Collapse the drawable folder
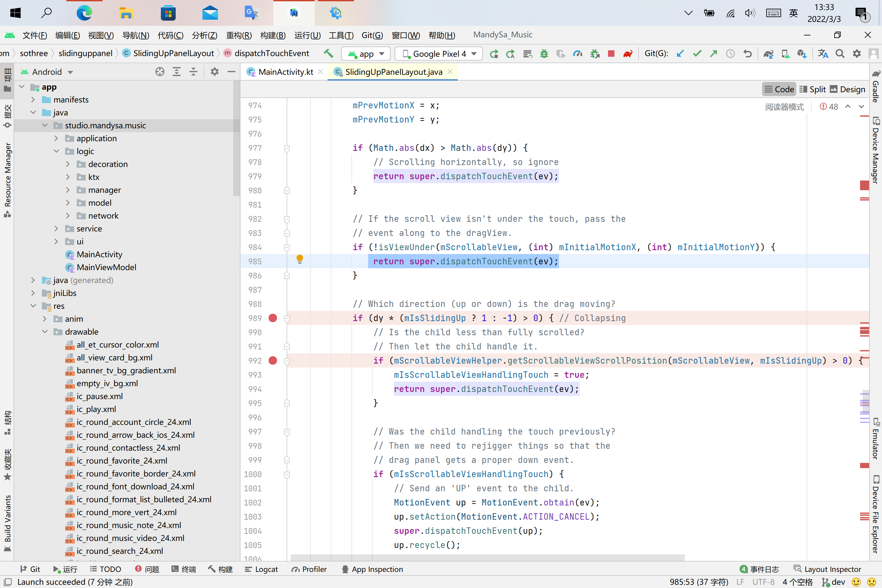 pyautogui.click(x=44, y=332)
